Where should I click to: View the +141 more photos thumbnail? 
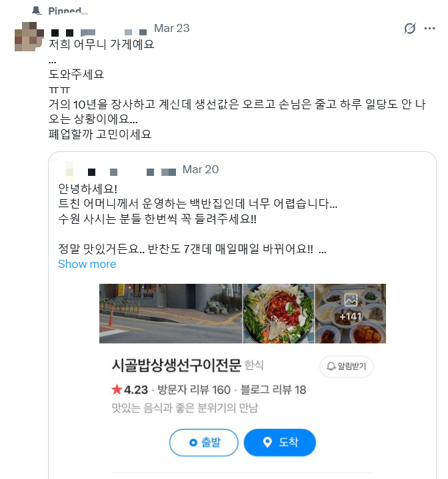point(351,313)
